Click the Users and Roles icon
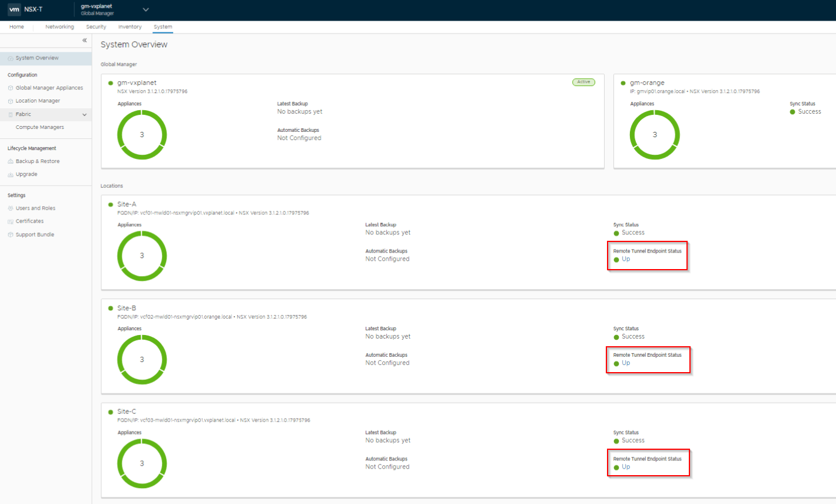The image size is (836, 504). [x=11, y=208]
